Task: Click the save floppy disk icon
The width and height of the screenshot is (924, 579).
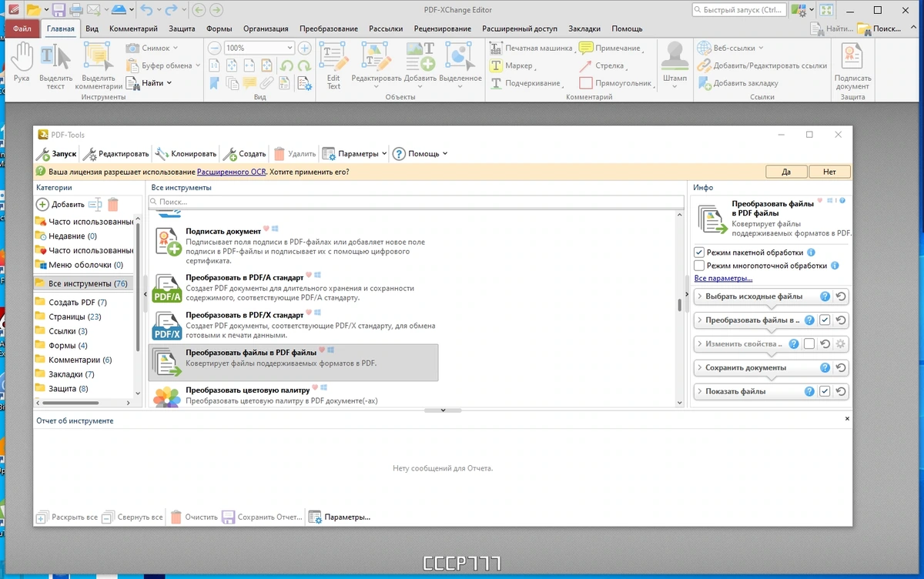Action: (59, 10)
